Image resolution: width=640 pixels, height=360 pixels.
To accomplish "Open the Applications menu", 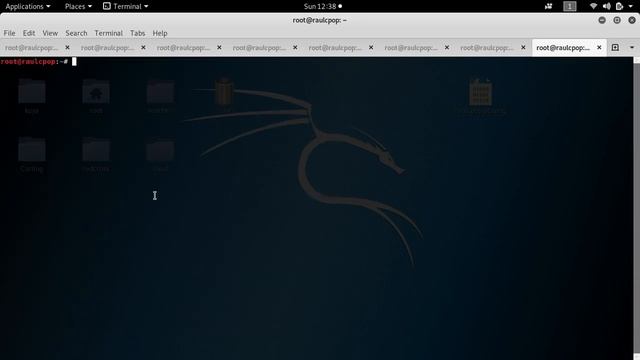I will pyautogui.click(x=28, y=6).
